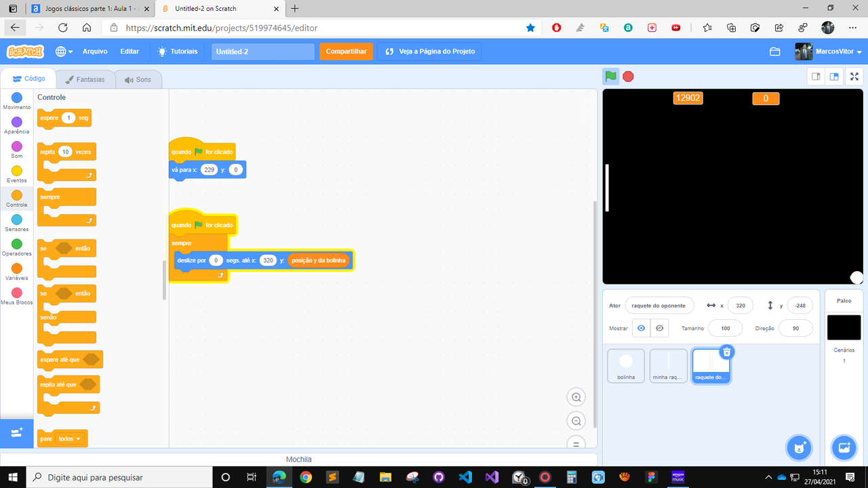Edit sprite Tamanho size field
This screenshot has width=868, height=488.
[725, 328]
